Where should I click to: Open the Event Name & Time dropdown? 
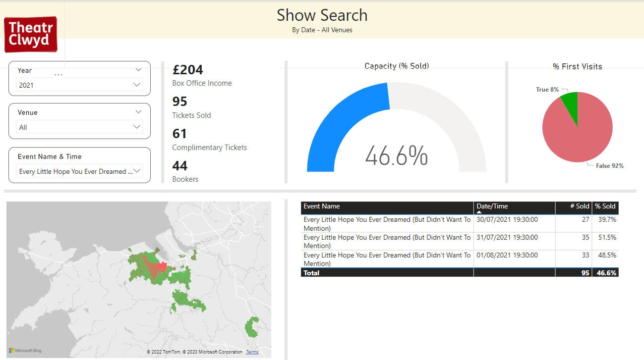tap(79, 171)
